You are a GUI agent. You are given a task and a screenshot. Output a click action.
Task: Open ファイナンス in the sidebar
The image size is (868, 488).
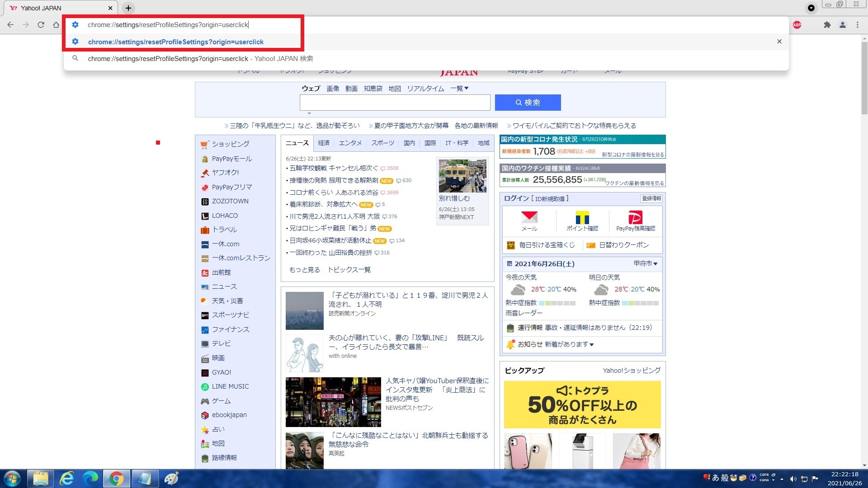(x=225, y=329)
